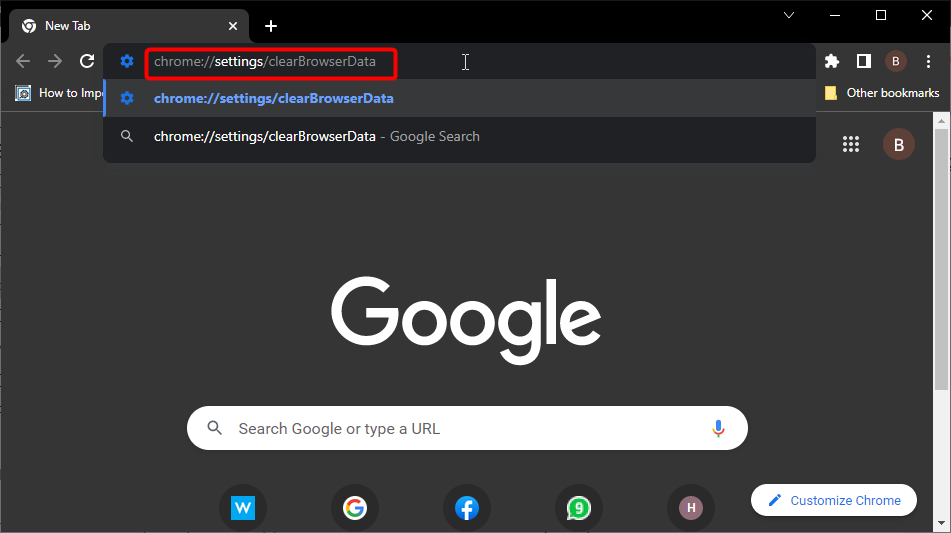Screen dimensions: 951x533
Task: Open the W shortcut tile
Action: pos(243,508)
